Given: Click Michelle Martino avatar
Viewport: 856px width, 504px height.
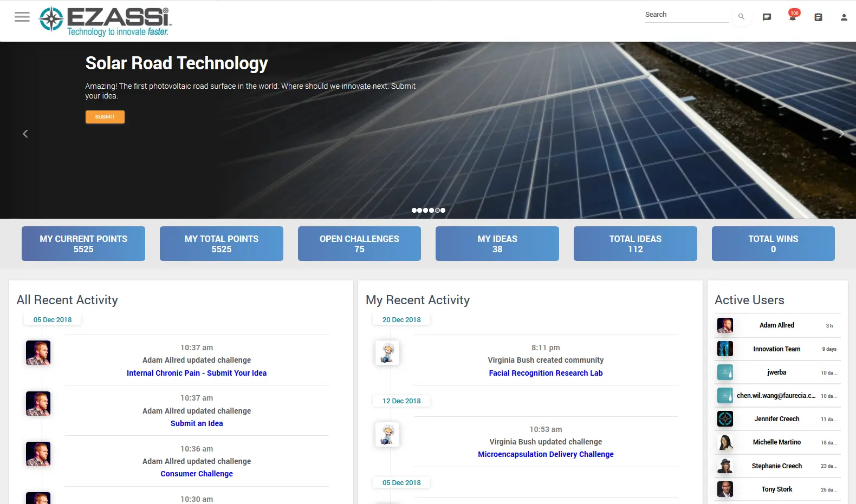Looking at the screenshot, I should click(725, 442).
